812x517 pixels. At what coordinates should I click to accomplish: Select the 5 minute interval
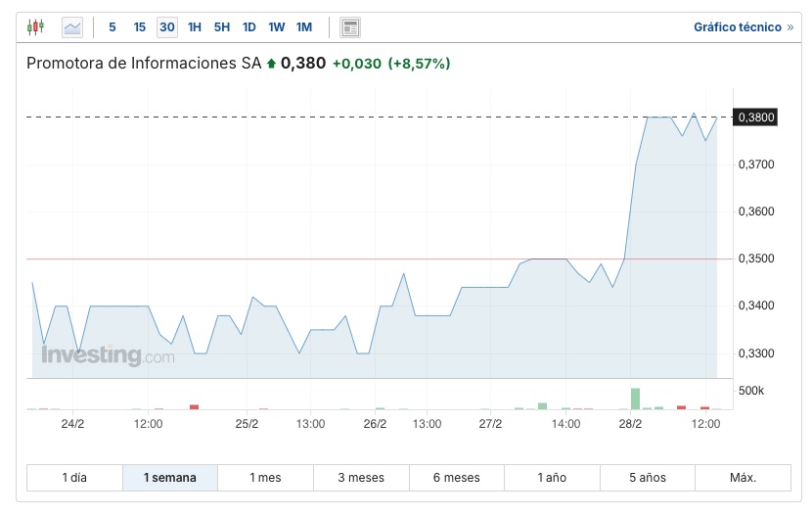(113, 27)
